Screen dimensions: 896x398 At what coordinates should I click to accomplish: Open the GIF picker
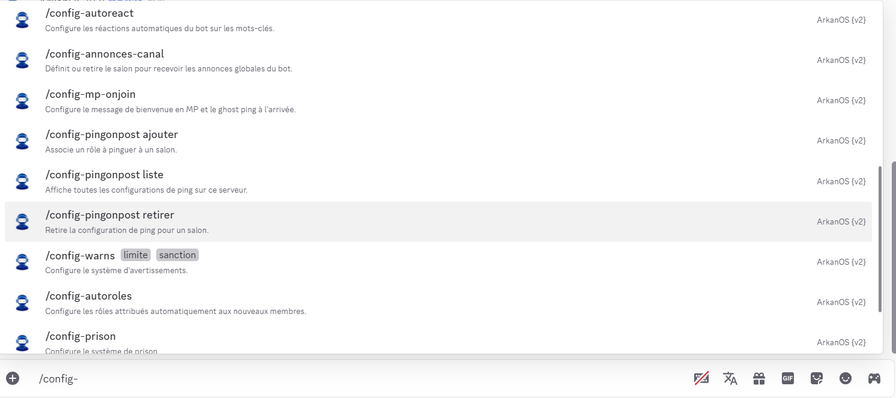click(788, 378)
